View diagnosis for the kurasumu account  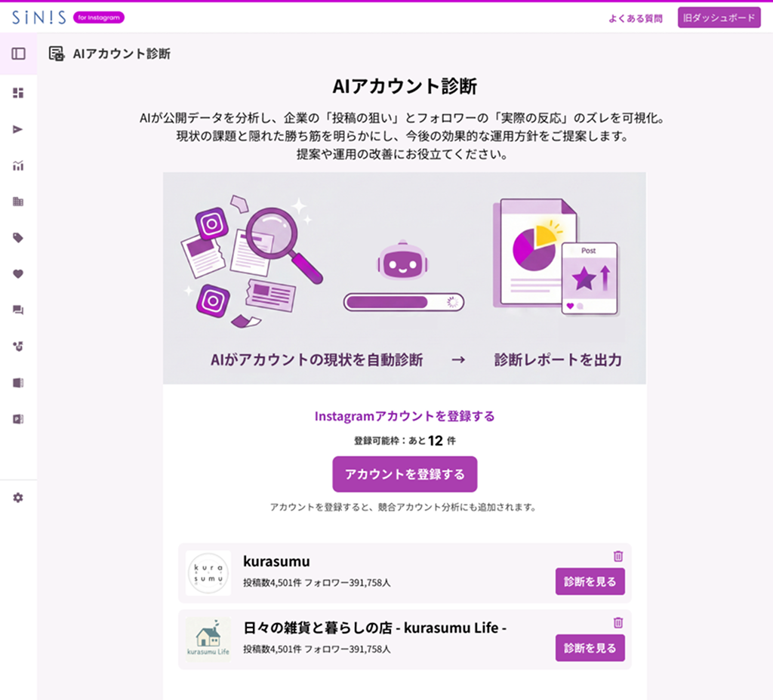590,581
